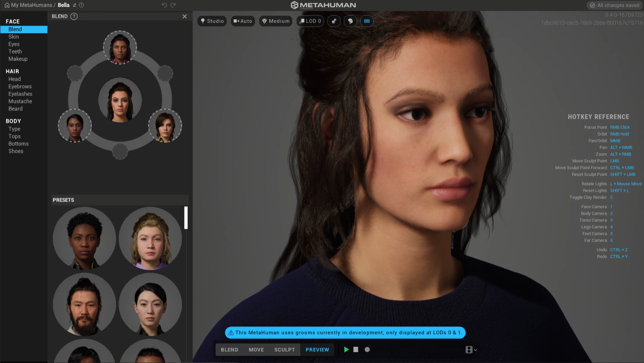Go to My MetaHumans home icon

(x=7, y=5)
